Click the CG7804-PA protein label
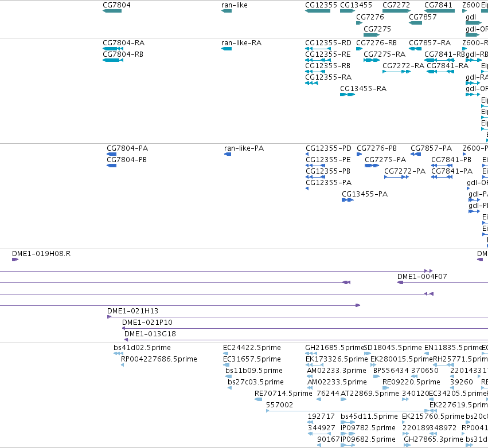The height and width of the screenshot is (448, 488). point(127,148)
